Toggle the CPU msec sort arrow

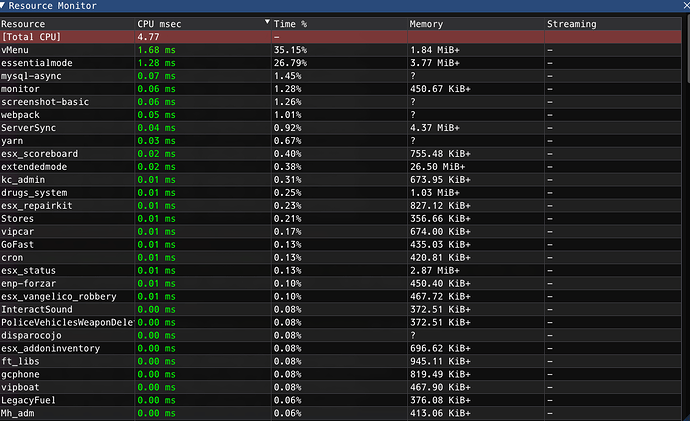coord(267,22)
